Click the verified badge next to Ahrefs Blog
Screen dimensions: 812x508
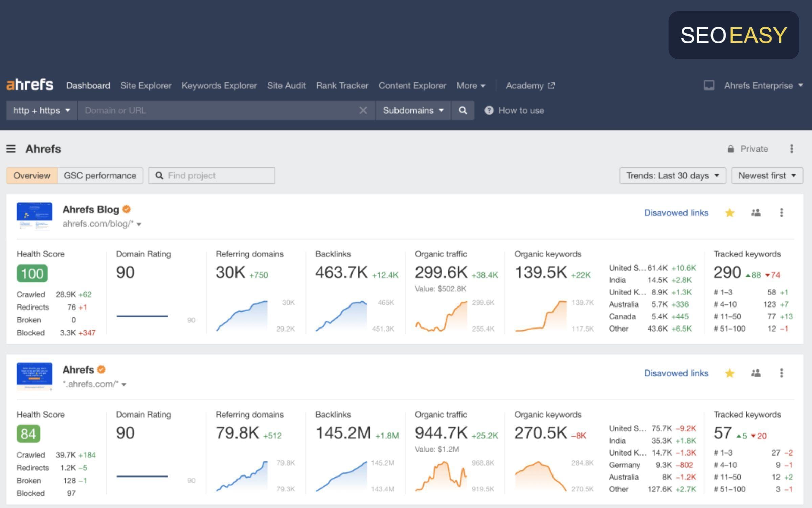coord(127,209)
